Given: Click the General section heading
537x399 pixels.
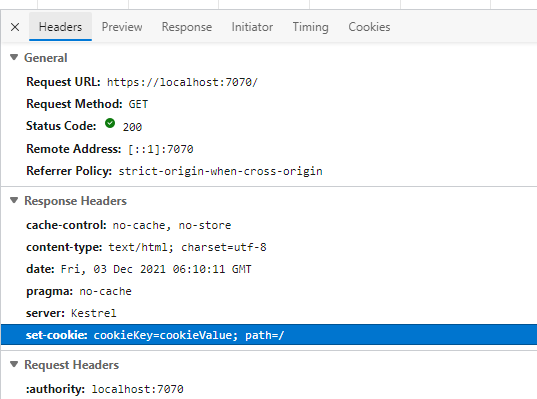Looking at the screenshot, I should coord(46,58).
